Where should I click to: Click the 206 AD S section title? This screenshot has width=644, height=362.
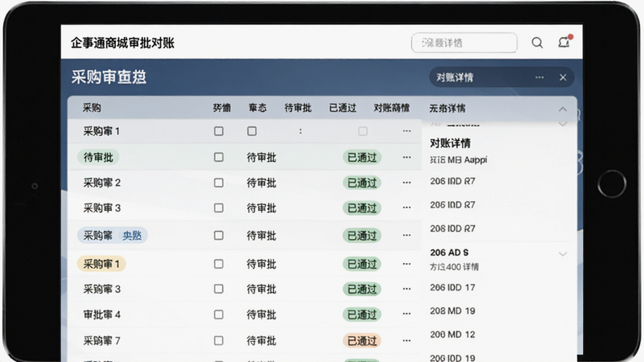(449, 253)
